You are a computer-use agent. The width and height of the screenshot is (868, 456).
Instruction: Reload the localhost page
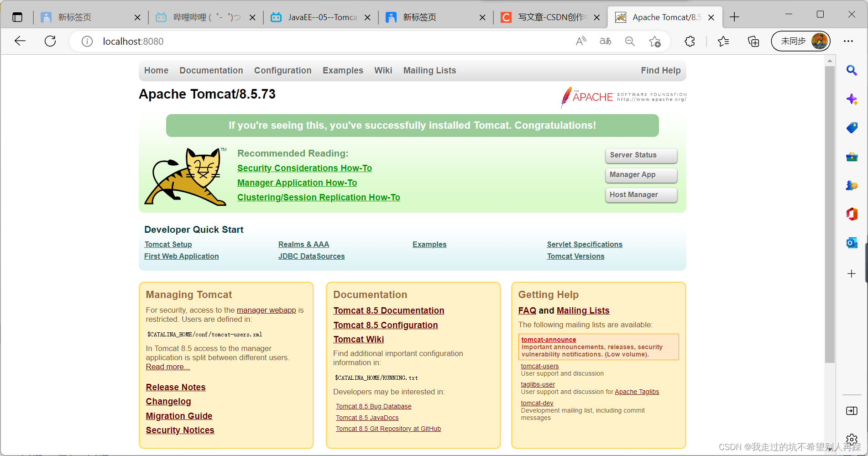[x=50, y=41]
